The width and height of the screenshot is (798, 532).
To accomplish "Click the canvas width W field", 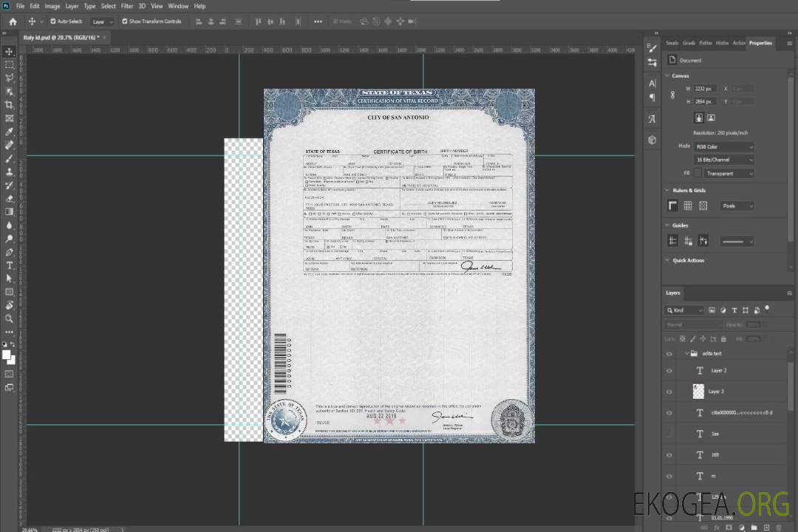I will point(704,89).
